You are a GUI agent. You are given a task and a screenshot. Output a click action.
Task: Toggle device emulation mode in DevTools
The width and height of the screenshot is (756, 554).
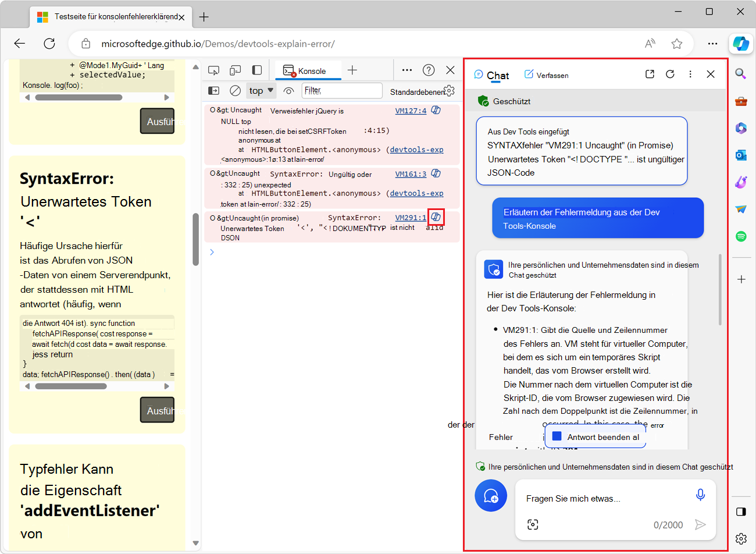coord(235,69)
